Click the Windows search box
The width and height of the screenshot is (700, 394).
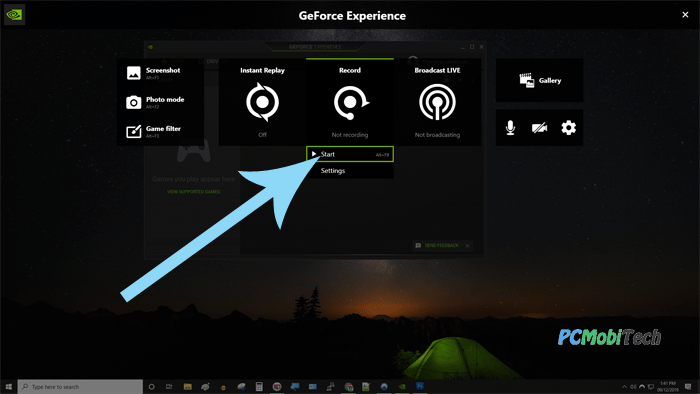(80, 386)
